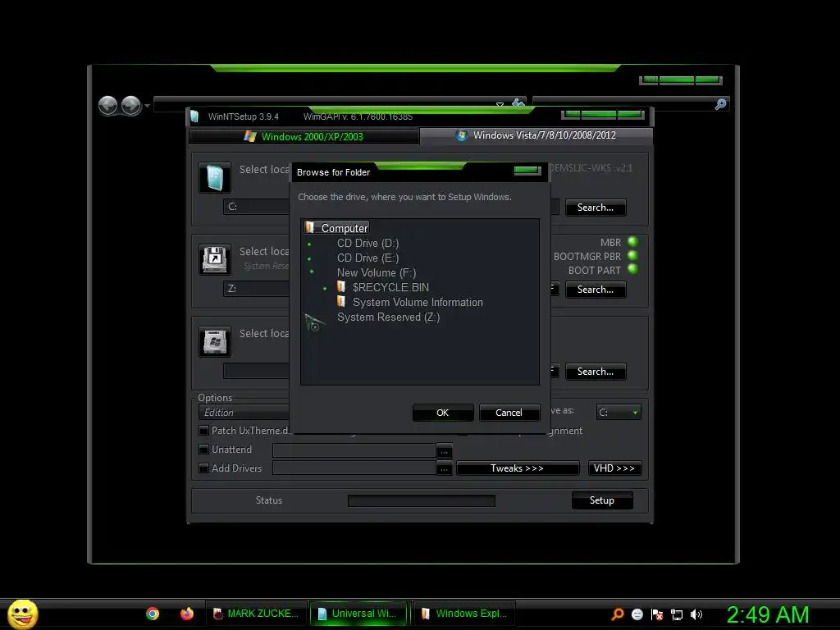Click BOOTMGR PBR green status indicator
The image size is (840, 630).
632,256
